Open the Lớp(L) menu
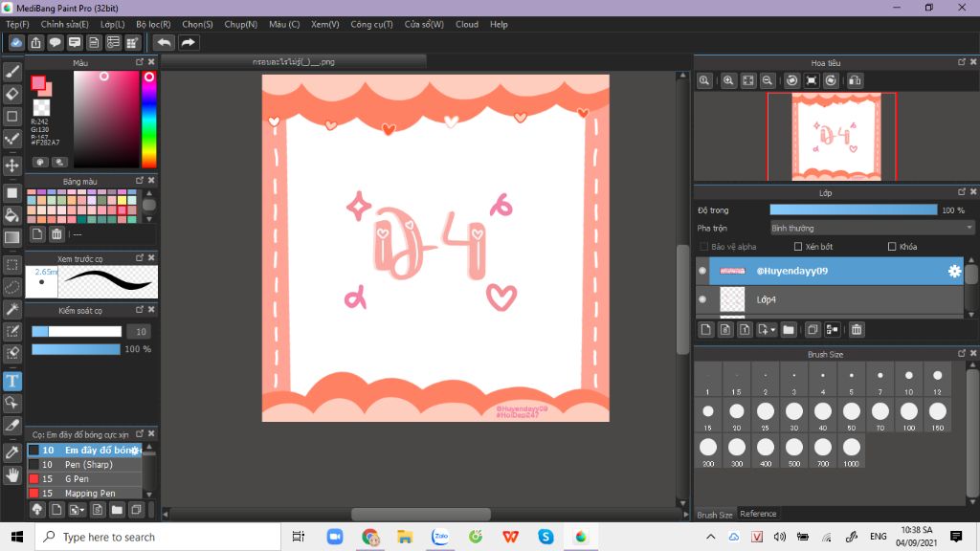 (x=113, y=24)
